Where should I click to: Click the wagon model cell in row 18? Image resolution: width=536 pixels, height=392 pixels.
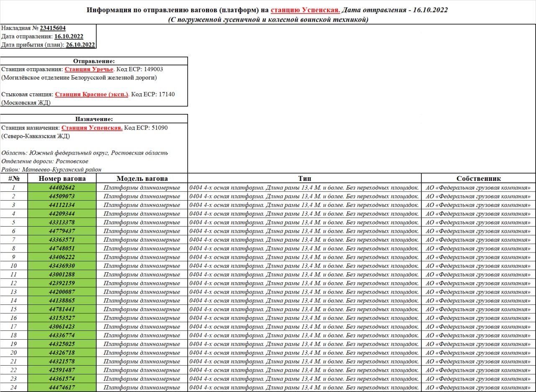[x=142, y=335]
